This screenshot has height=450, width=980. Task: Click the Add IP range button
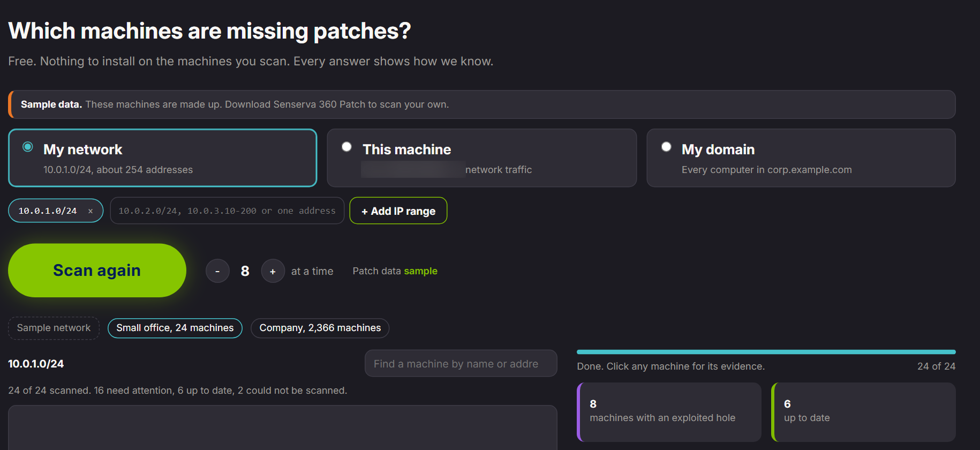point(398,211)
